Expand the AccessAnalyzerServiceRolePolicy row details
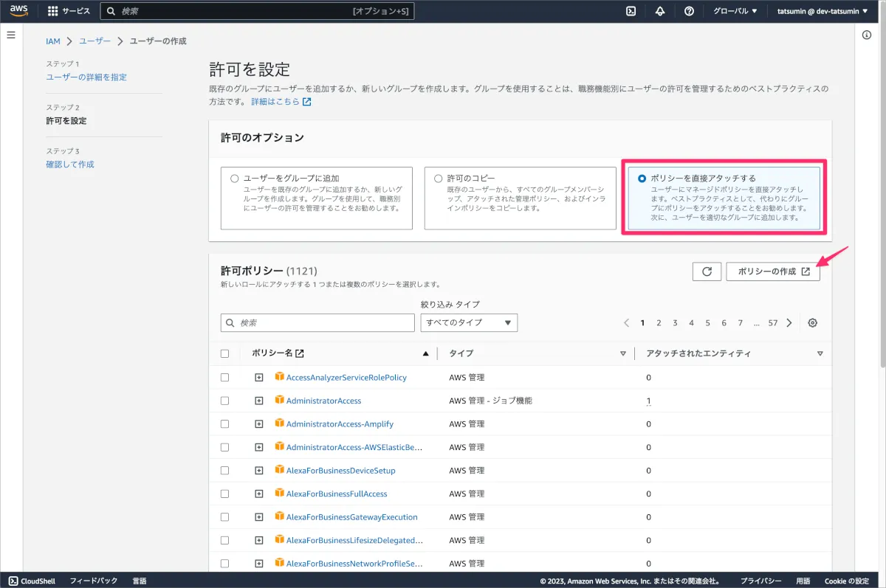 pyautogui.click(x=258, y=378)
